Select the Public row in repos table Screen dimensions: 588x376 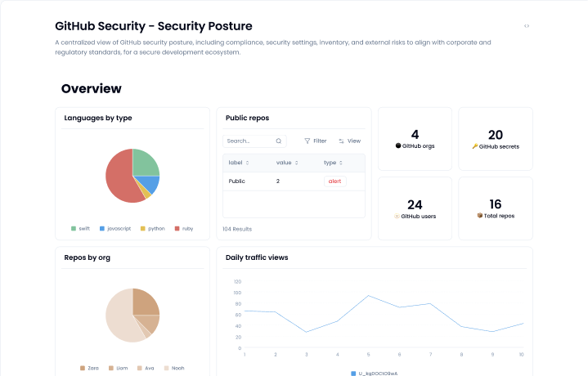(237, 181)
